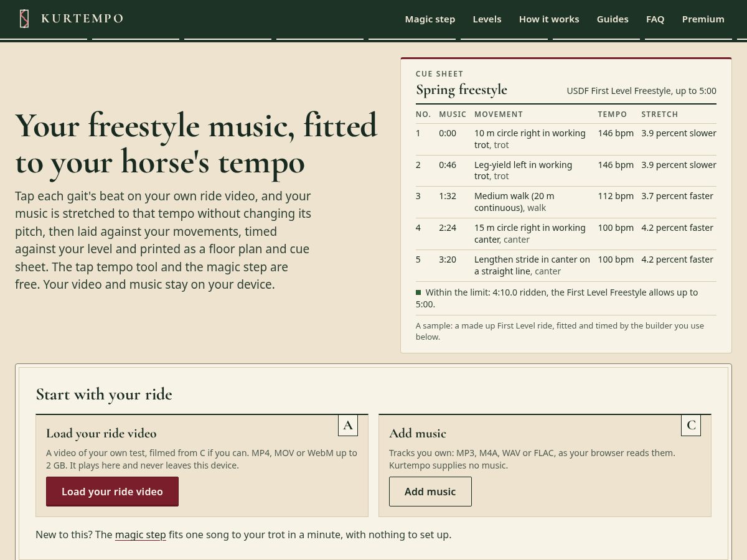This screenshot has height=560, width=747.
Task: Click the 3:20 music time cell
Action: (x=448, y=259)
